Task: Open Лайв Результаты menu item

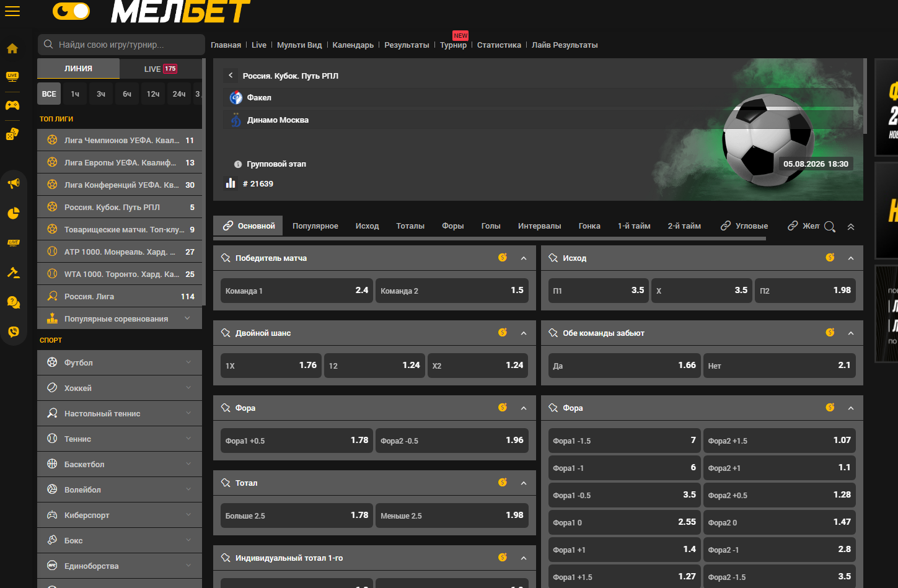Action: point(565,45)
